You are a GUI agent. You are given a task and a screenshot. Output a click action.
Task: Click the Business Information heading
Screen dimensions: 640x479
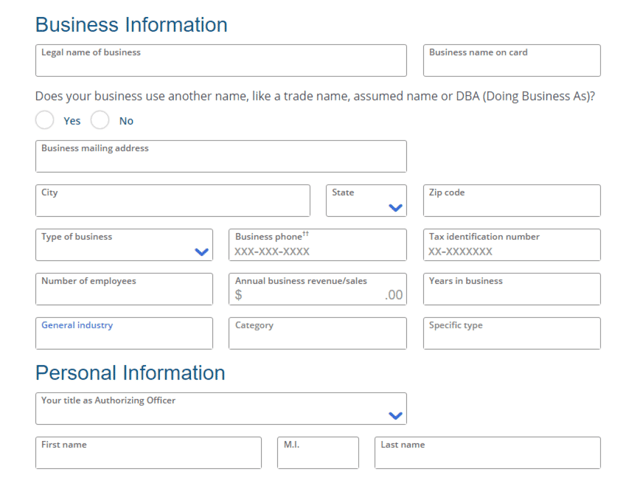(131, 24)
